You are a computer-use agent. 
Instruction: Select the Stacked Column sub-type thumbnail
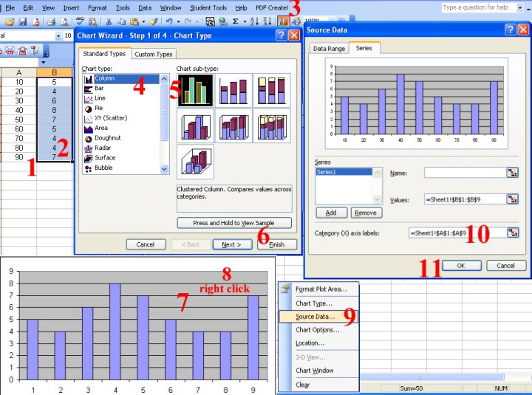click(233, 90)
